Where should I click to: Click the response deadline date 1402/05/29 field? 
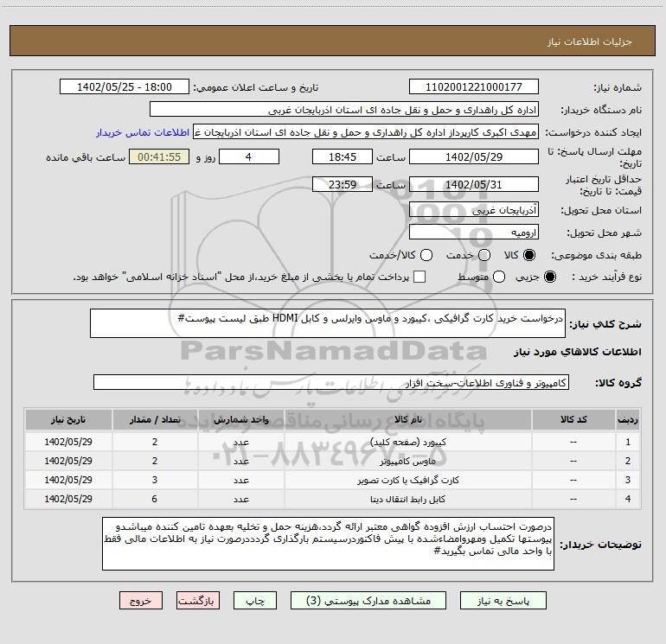point(474,156)
